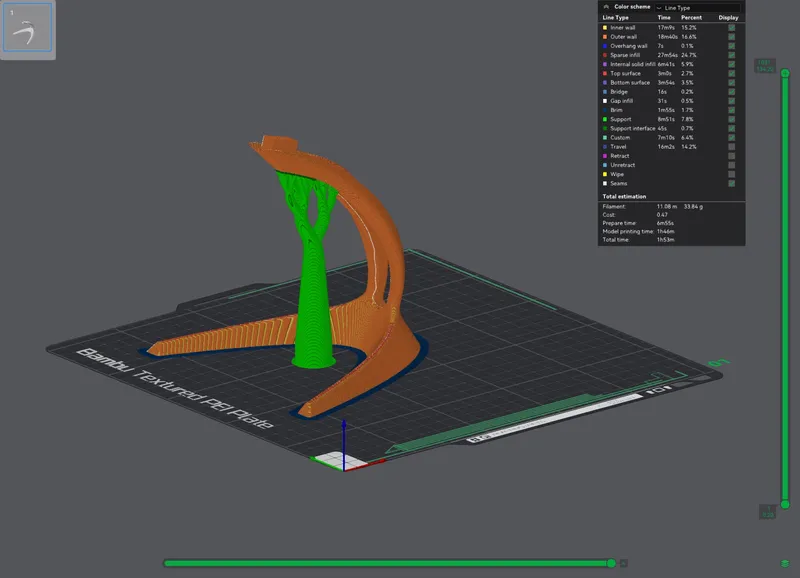This screenshot has height=578, width=800.
Task: Click the layers icon at bottom right
Action: coord(785,563)
